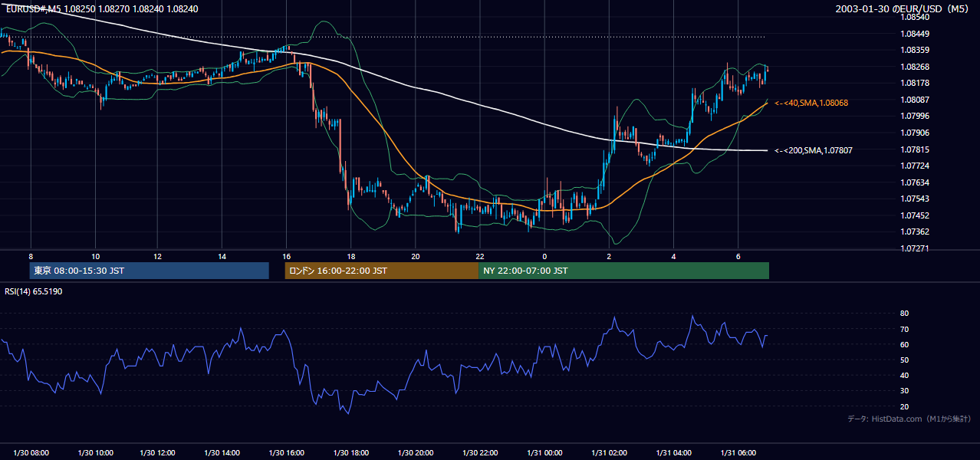Click hour tick 18 under the price chart

point(350,256)
